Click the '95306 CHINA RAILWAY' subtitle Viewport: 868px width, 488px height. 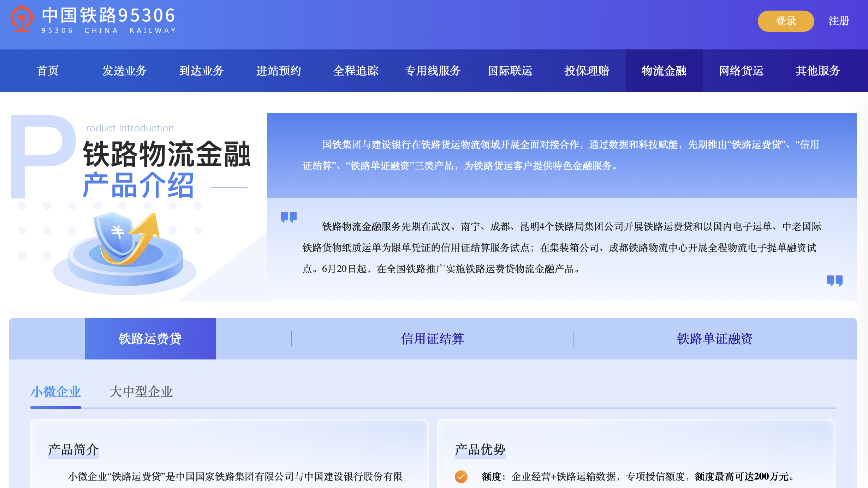tap(109, 31)
